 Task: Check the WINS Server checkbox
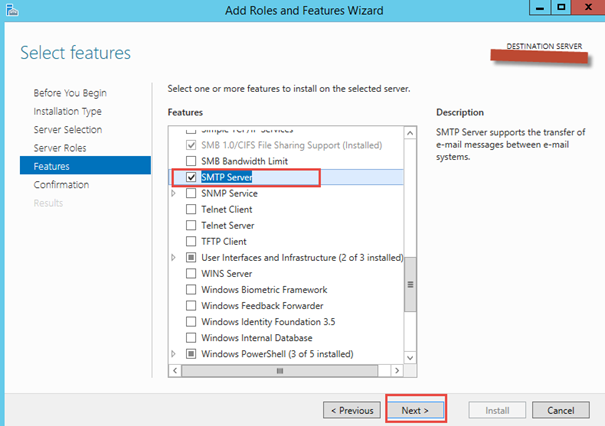pyautogui.click(x=191, y=273)
